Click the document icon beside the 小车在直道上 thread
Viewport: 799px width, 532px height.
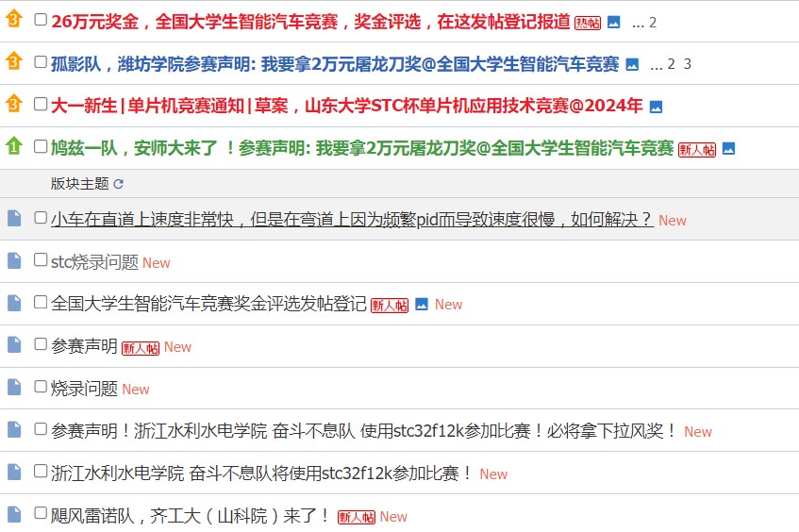(x=14, y=218)
